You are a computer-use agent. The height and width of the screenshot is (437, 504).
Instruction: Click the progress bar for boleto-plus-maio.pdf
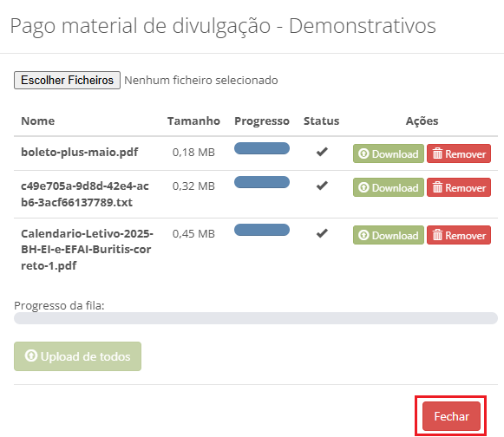pyautogui.click(x=262, y=148)
